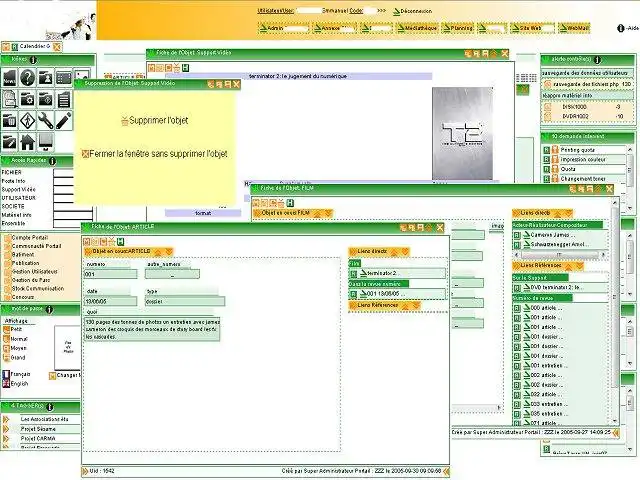Open the user folder icon
Screen dimensions: 640x480
(x=46, y=77)
